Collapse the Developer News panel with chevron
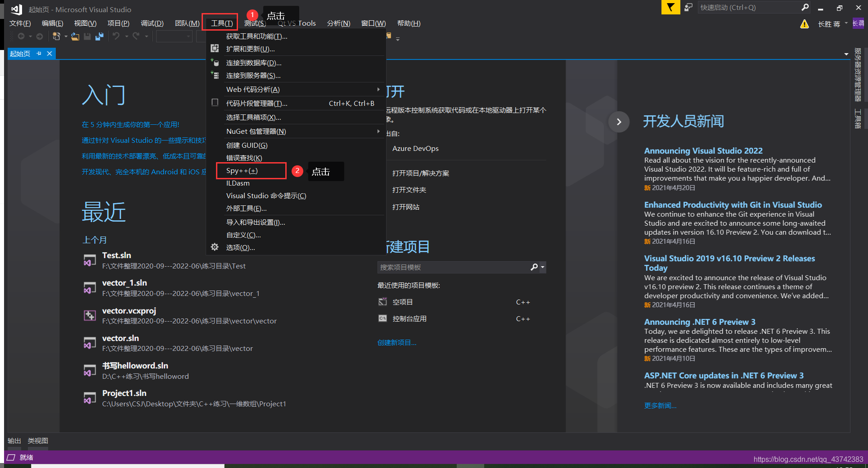This screenshot has height=468, width=868. pyautogui.click(x=619, y=122)
